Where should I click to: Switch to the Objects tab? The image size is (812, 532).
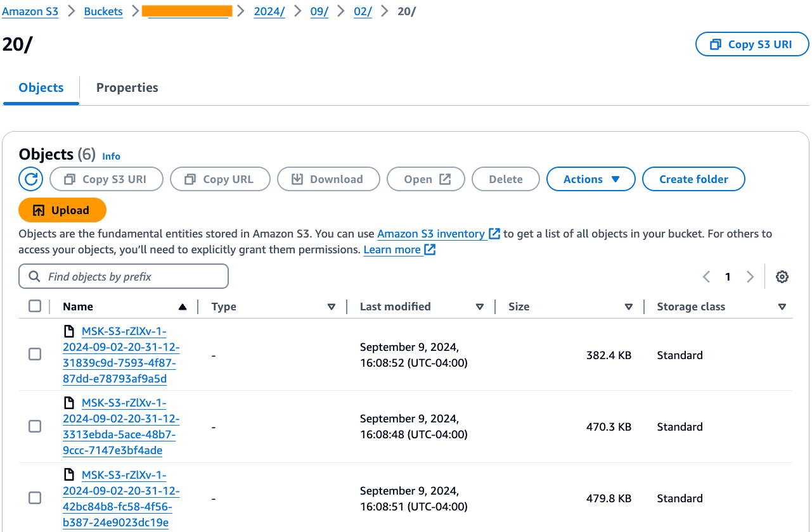pyautogui.click(x=41, y=88)
